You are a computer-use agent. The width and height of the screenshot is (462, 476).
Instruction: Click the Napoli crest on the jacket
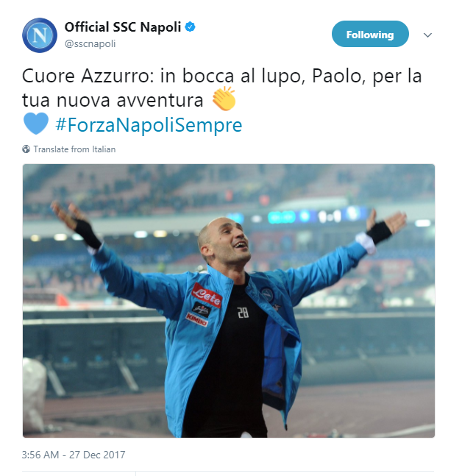point(267,294)
